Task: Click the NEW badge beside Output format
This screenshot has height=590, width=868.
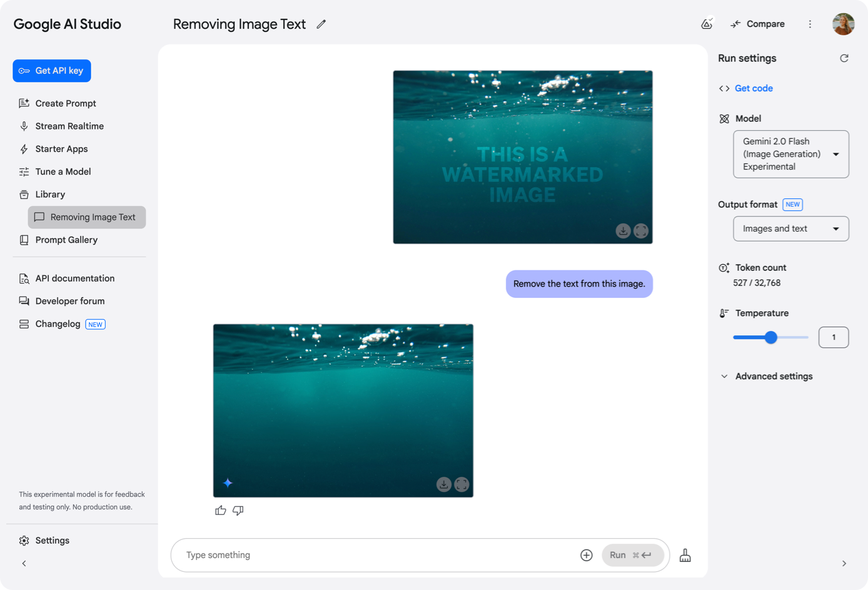Action: [x=792, y=205]
